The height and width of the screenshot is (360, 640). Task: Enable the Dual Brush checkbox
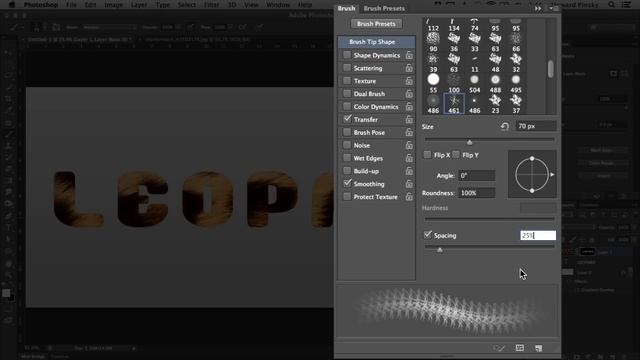point(347,93)
